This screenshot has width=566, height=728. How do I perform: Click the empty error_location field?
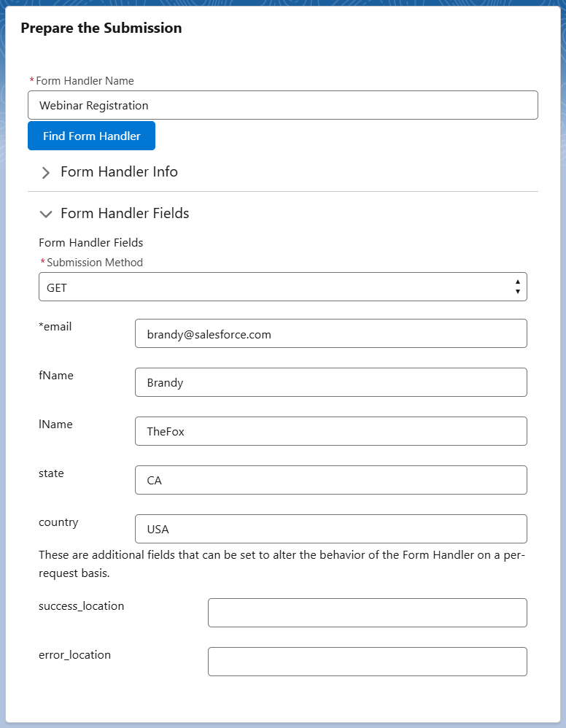[x=368, y=662]
